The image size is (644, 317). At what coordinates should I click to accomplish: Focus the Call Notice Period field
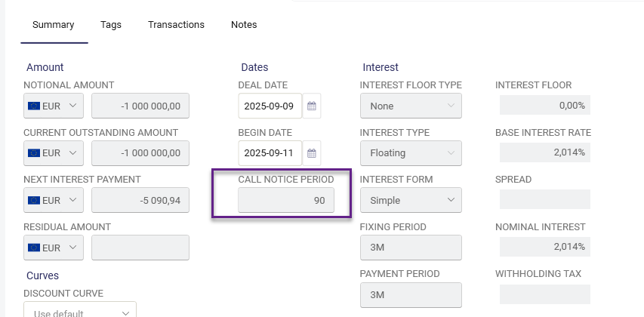[285, 200]
